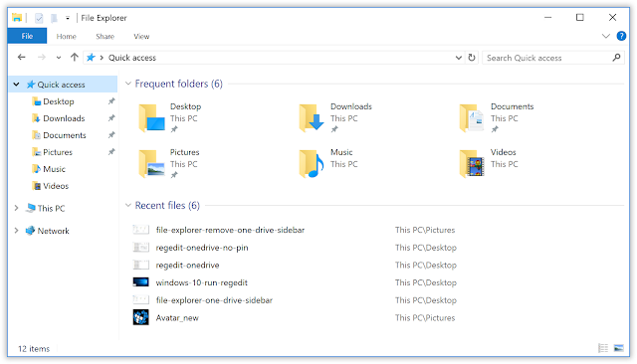
Task: Open Music in the navigation pane
Action: click(x=54, y=169)
